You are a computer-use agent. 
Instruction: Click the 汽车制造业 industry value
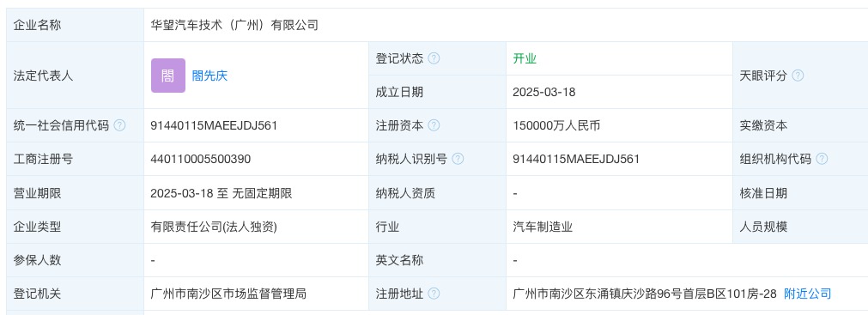543,227
